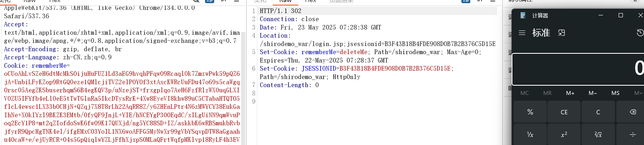Click the MS memory store button
Image resolution: width=644 pixels, height=145 pixels.
pos(615,93)
